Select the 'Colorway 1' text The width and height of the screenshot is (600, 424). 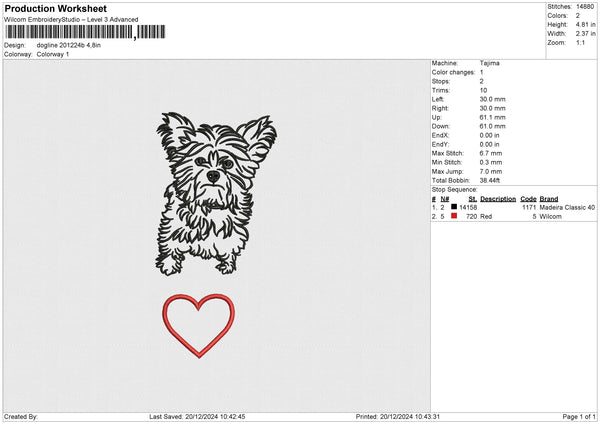pyautogui.click(x=53, y=54)
